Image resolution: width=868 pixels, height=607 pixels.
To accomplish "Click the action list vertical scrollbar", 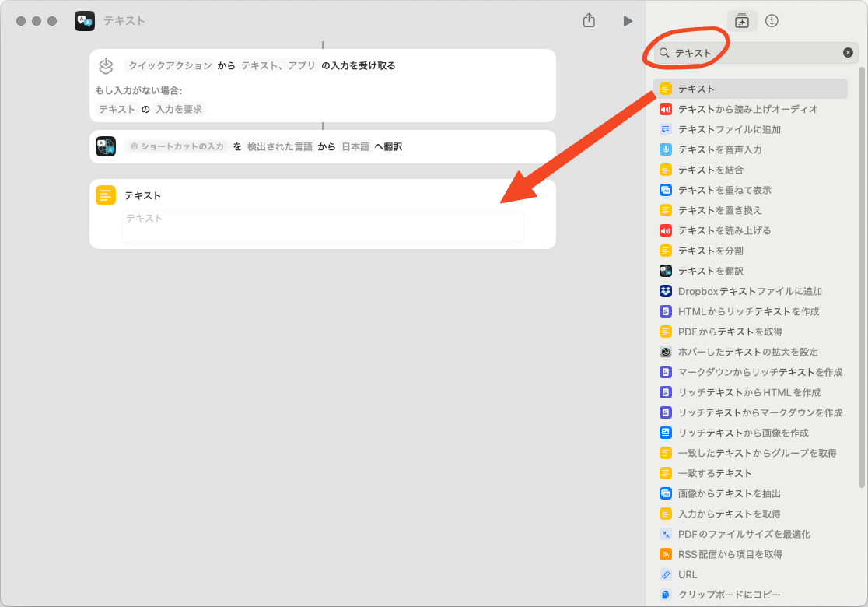I will 861,277.
